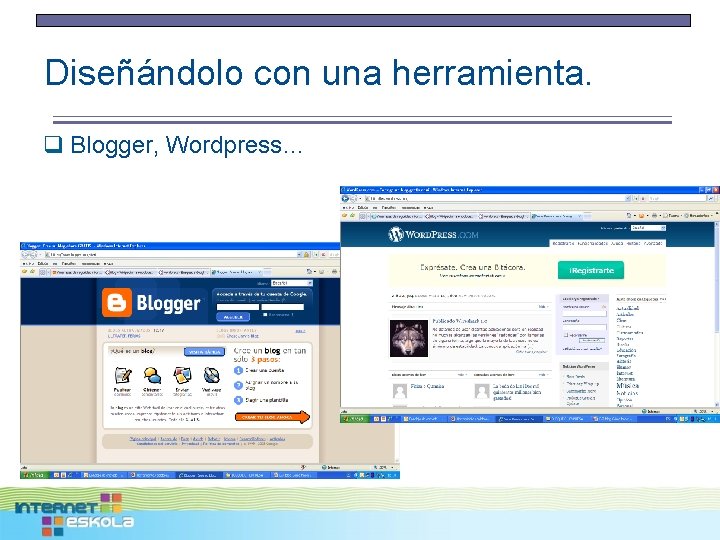This screenshot has height=540, width=720.
Task: Open the language dropdown on WordPress page
Action: (x=648, y=228)
